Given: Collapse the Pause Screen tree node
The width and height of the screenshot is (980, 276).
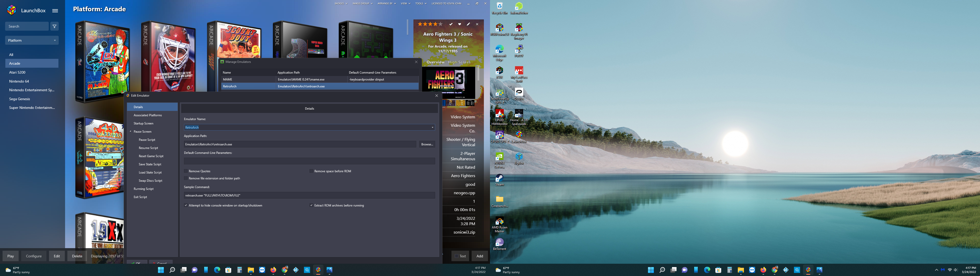Looking at the screenshot, I should click(130, 132).
